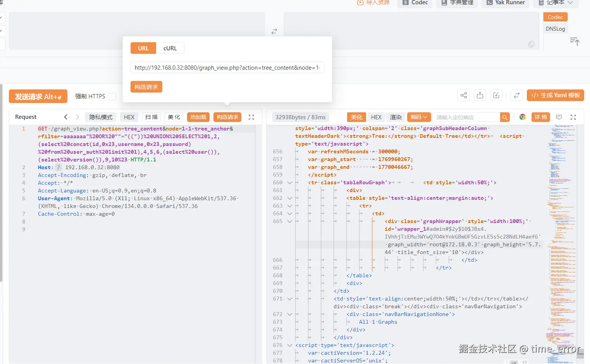Click the Host header line in request

79,167
